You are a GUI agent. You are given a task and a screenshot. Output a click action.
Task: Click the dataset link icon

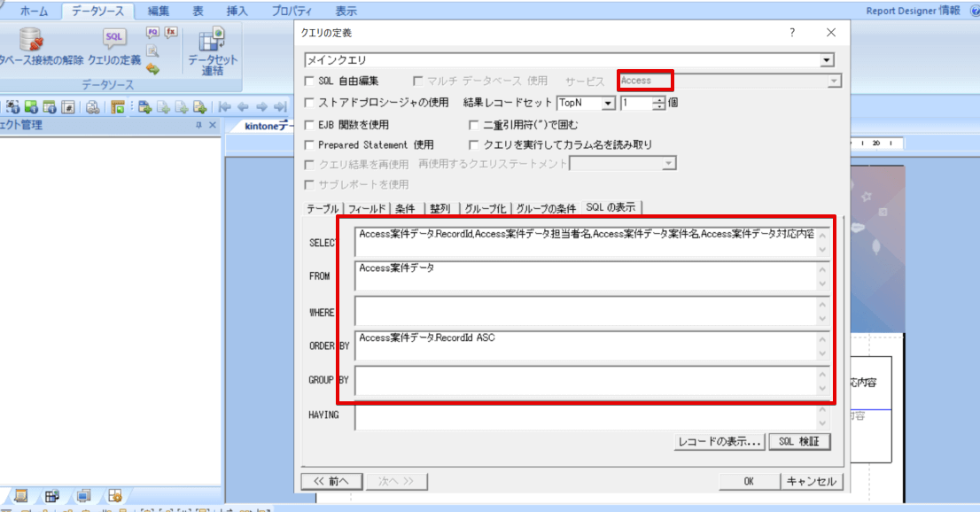[212, 39]
